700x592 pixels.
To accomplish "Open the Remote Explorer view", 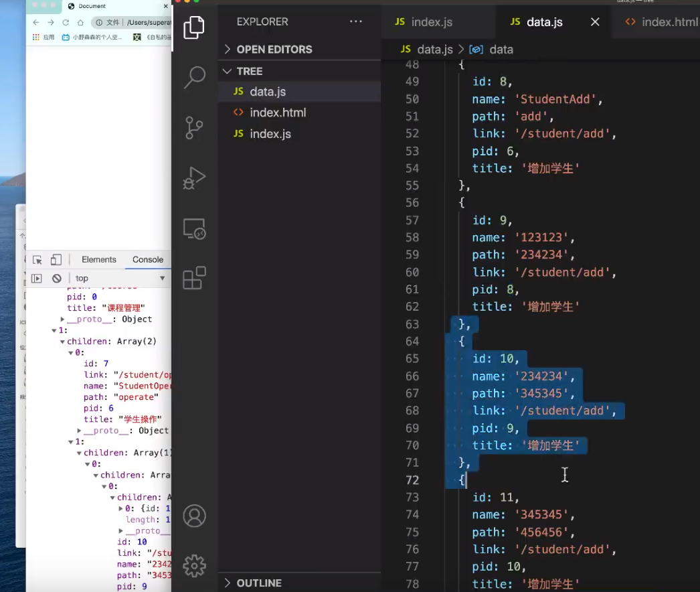I will [194, 229].
